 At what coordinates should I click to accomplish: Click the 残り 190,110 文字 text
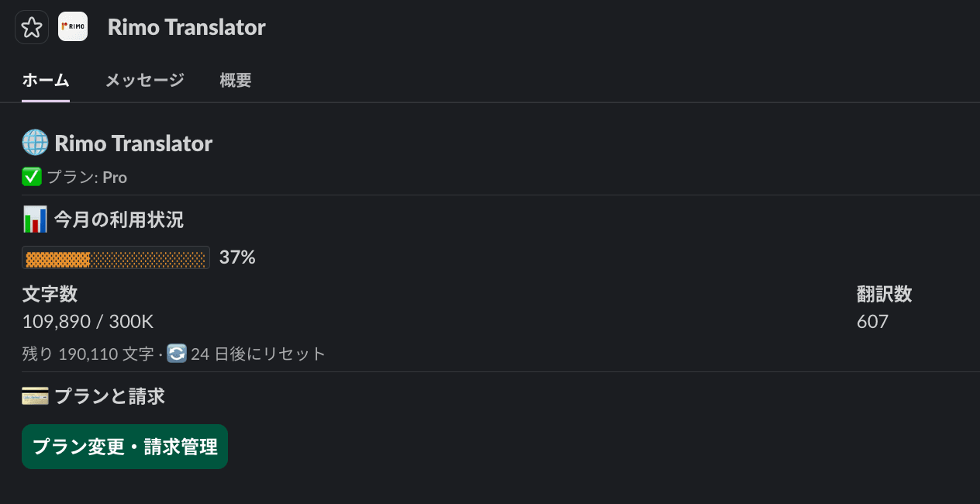point(85,354)
